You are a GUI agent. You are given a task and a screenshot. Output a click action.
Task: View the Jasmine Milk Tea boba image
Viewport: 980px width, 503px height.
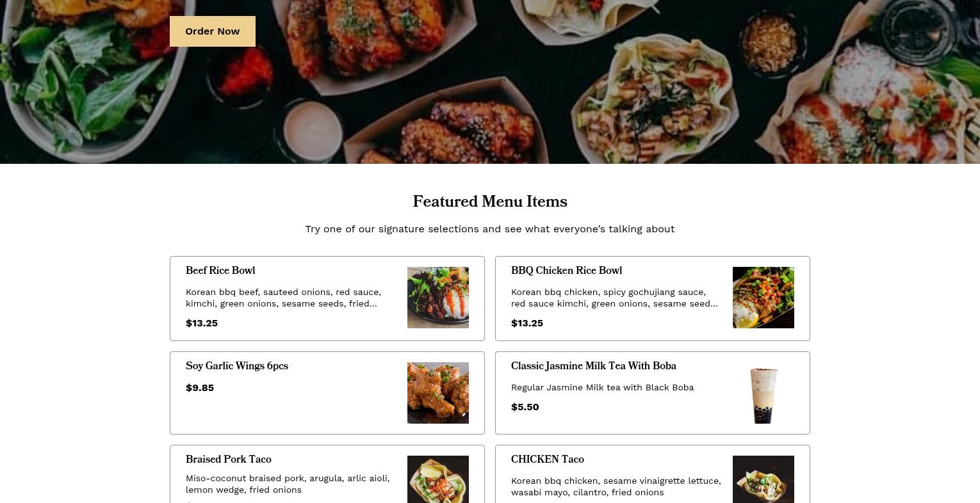[764, 393]
